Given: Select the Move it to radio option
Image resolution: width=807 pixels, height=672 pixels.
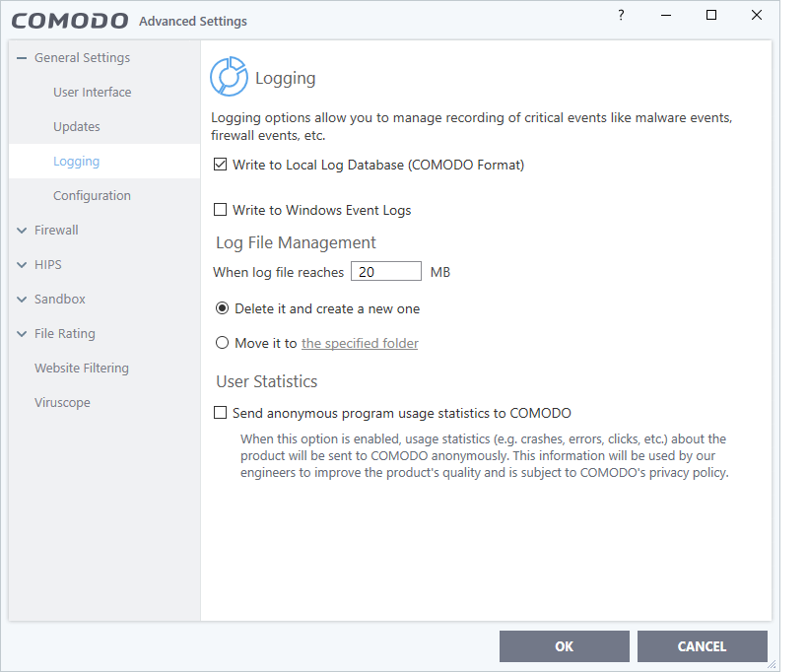Looking at the screenshot, I should (x=222, y=343).
